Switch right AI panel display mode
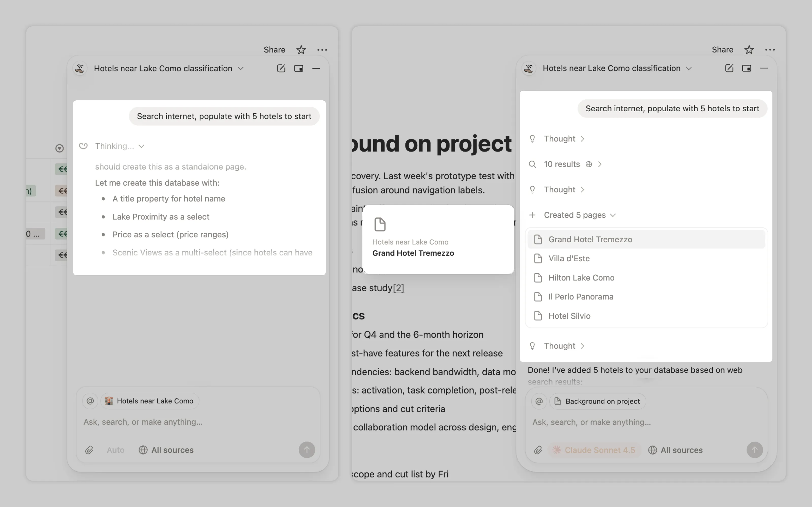Image resolution: width=812 pixels, height=507 pixels. pyautogui.click(x=746, y=68)
